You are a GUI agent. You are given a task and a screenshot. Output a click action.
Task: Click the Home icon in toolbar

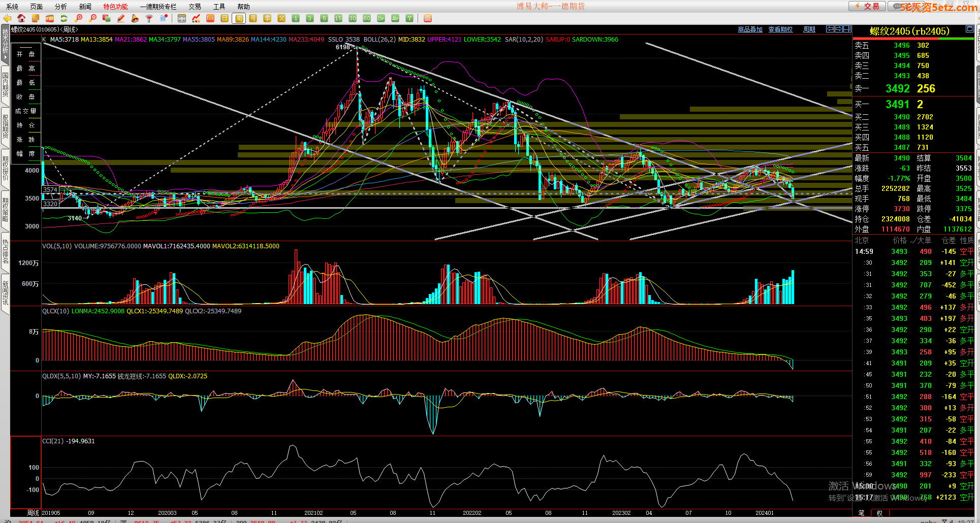point(21,18)
